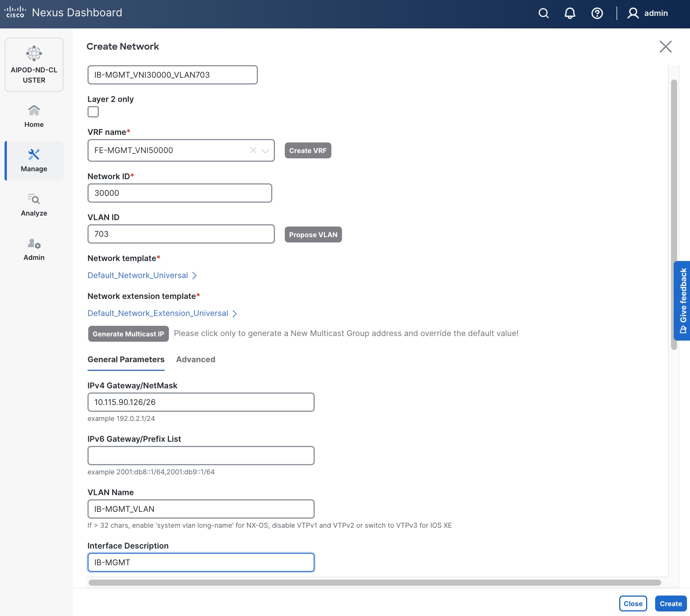Select the General Parameters tab
This screenshot has width=690, height=616.
pos(126,359)
